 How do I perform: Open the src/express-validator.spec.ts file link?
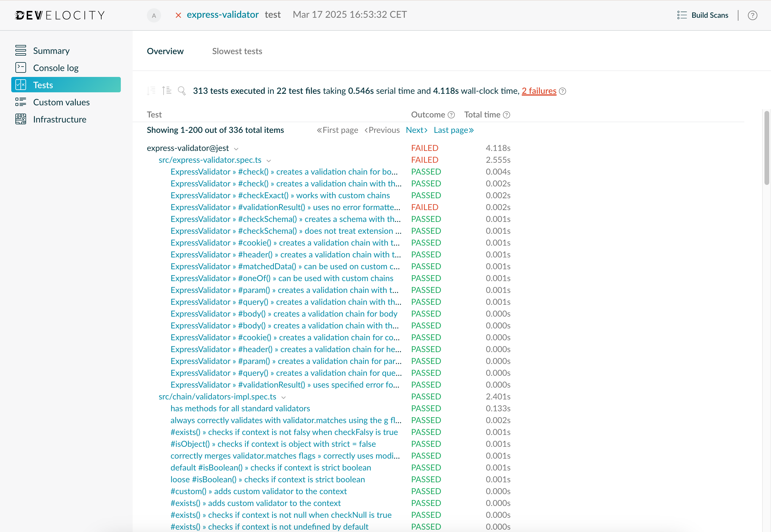(x=210, y=160)
